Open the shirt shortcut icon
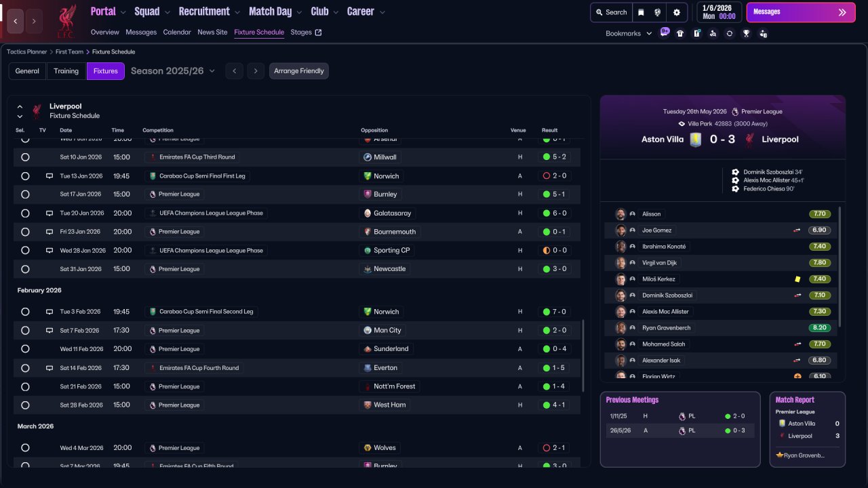Image resolution: width=868 pixels, height=488 pixels. tap(680, 33)
